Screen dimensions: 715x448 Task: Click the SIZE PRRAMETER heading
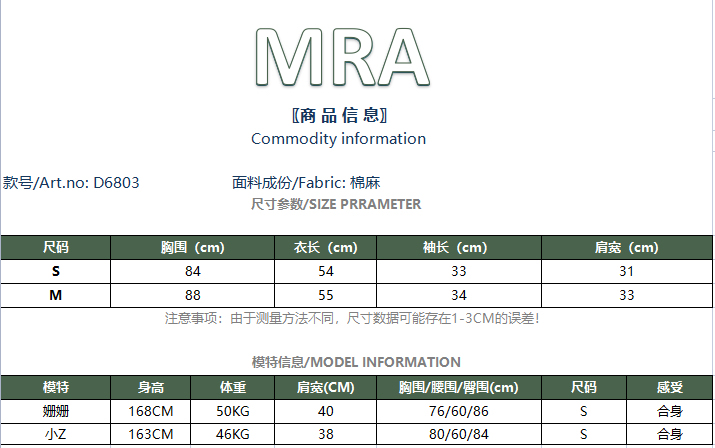[336, 204]
